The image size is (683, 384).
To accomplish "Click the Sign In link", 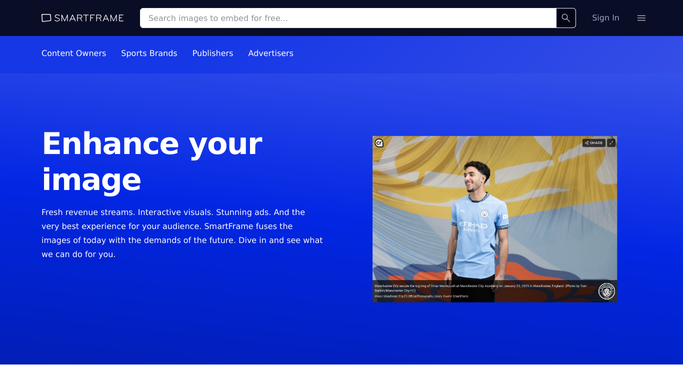I will [x=605, y=18].
